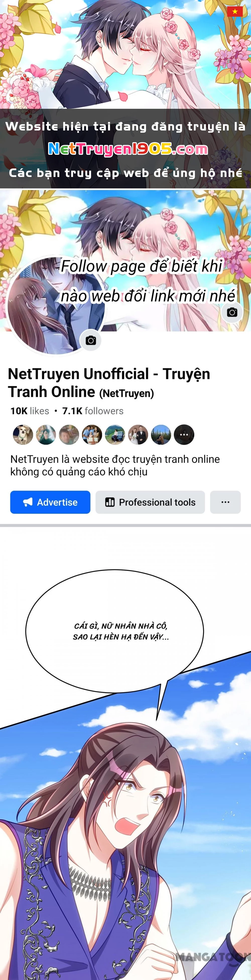Click the cover photo camera icon
Viewport: 251px width, 980px height.
[x=232, y=312]
